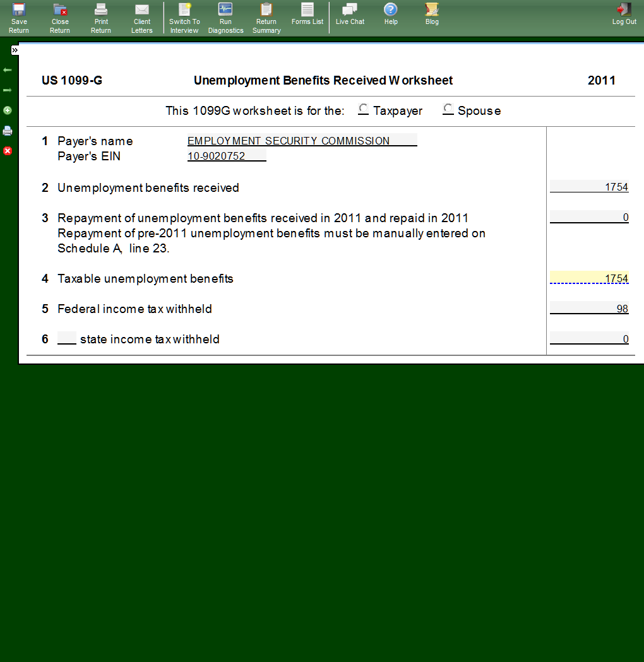Edit the Payer's name field
Viewport: 644px width, 662px height.
coord(302,140)
